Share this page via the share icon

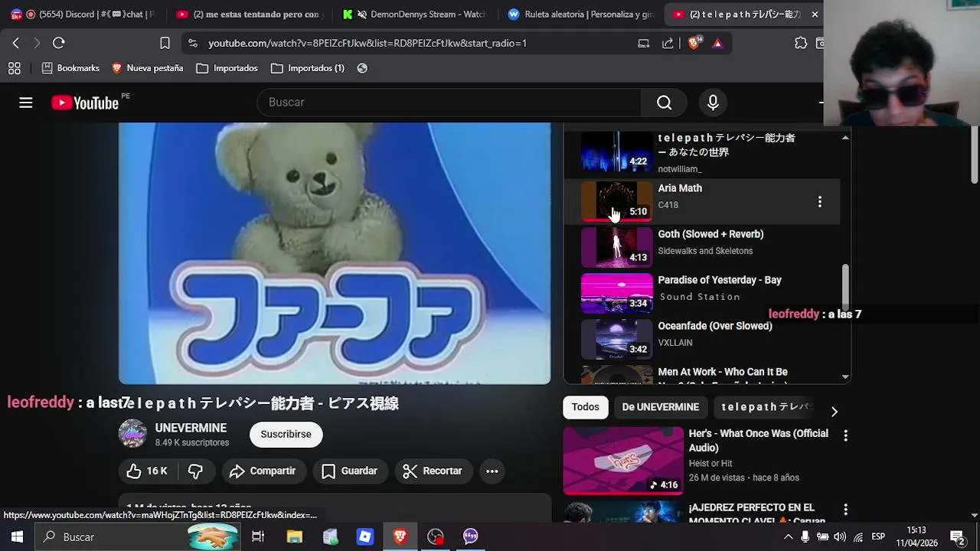tap(668, 44)
